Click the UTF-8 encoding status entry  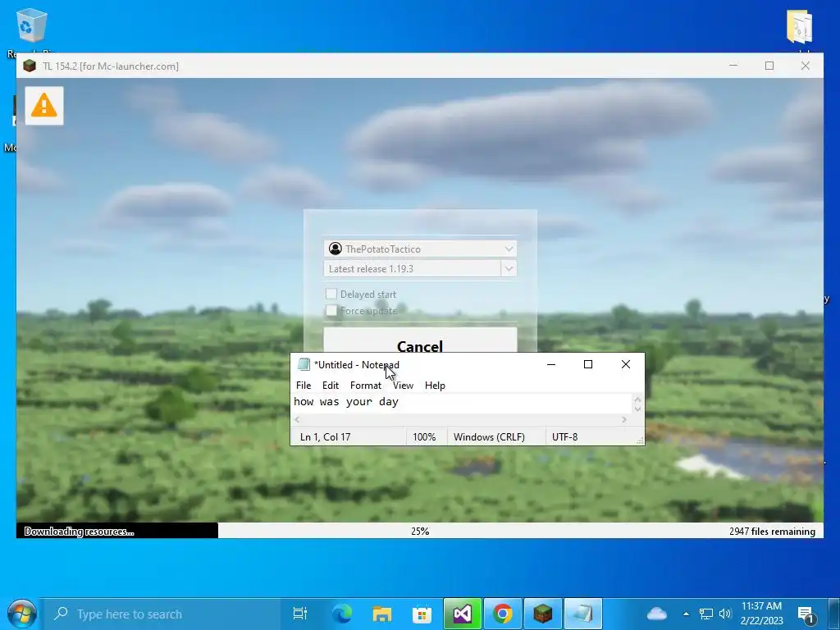[564, 437]
